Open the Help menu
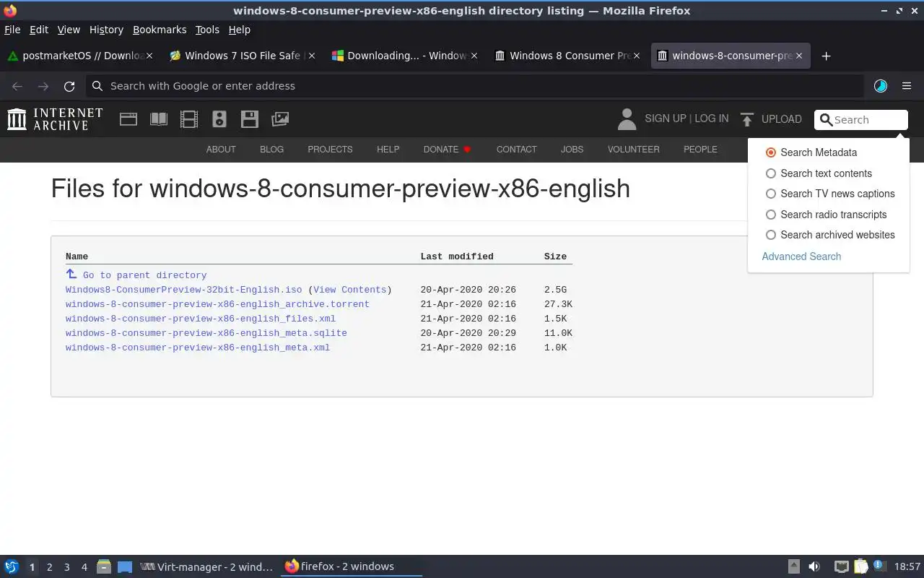This screenshot has width=924, height=578. click(x=239, y=30)
